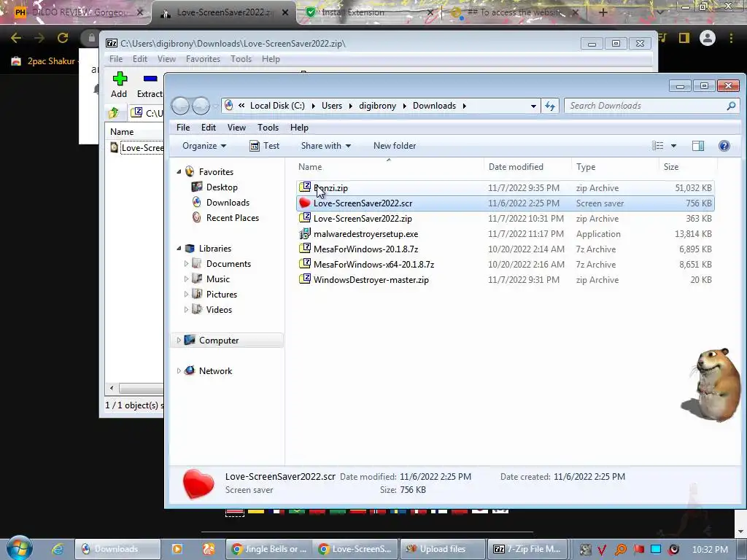Click the Change your view icon
The height and width of the screenshot is (560, 747).
coord(657,146)
